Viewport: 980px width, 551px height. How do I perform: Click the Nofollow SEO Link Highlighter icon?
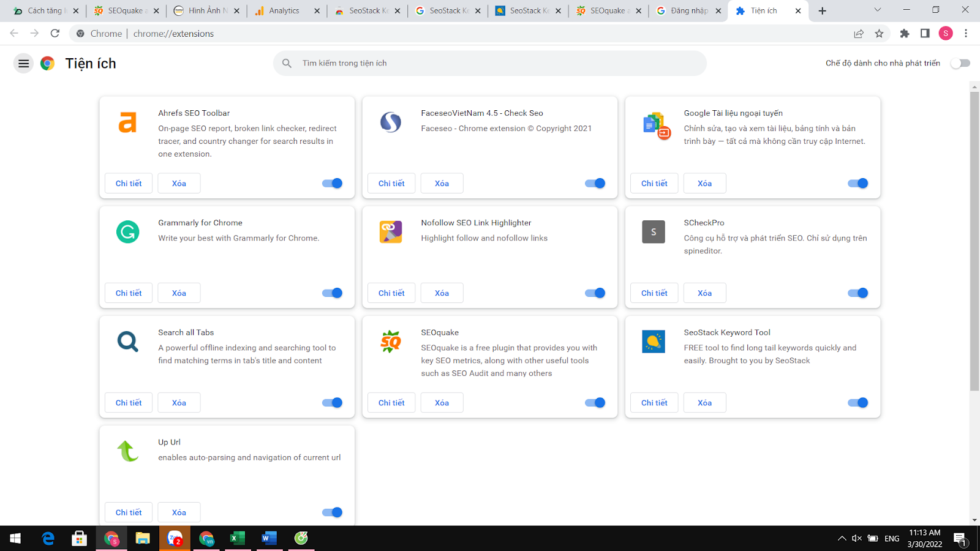click(x=390, y=232)
